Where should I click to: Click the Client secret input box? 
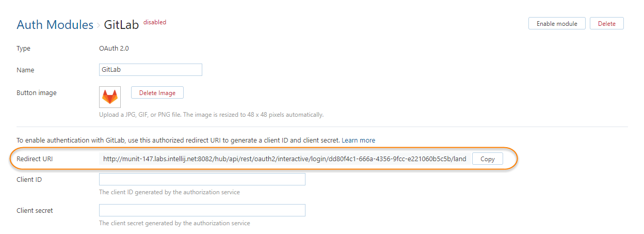point(202,210)
